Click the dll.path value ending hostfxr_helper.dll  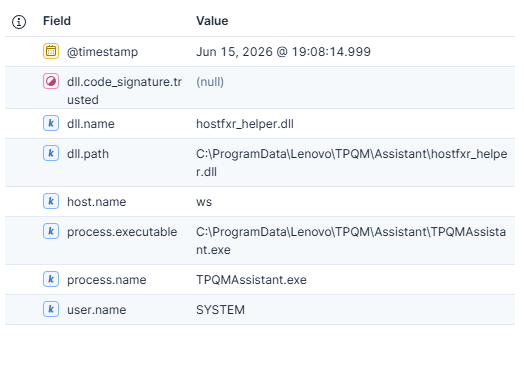click(x=352, y=163)
